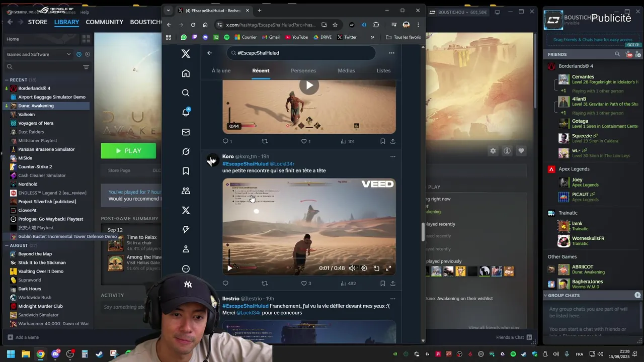644x362 pixels.
Task: Go back with X search back arrow
Action: point(210,53)
